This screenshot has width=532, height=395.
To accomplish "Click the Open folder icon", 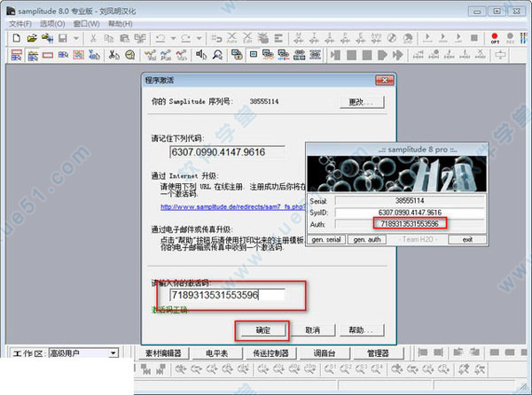I will pos(32,38).
